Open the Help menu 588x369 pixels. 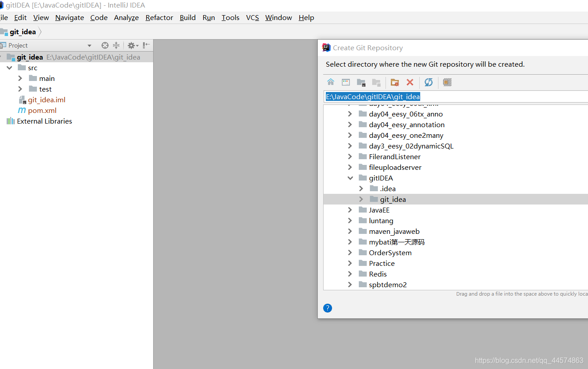coord(306,17)
